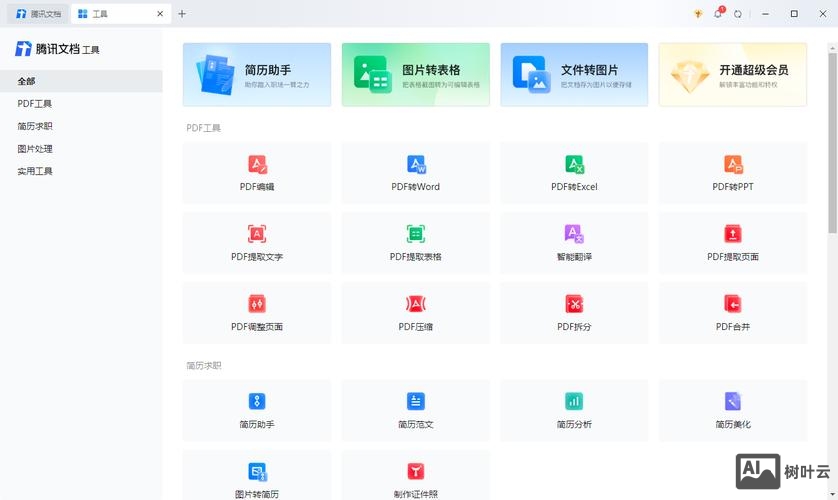Start the PDF合并 tool icon
The image size is (838, 500).
733,303
